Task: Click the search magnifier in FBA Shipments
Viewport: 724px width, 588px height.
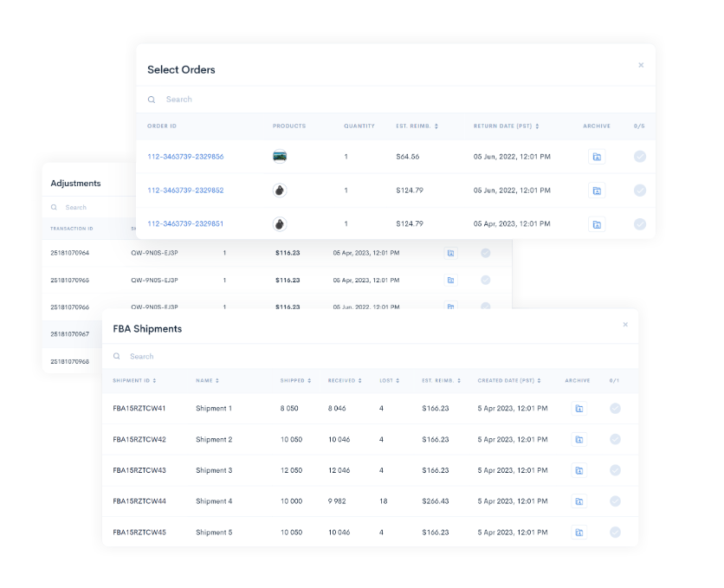Action: 117,356
